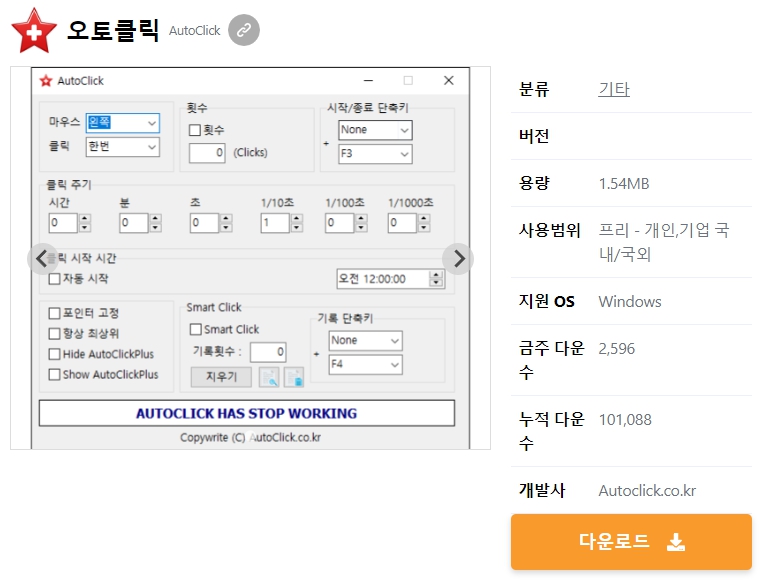Open start/stop hotkey modifier dropdown None

tap(375, 130)
